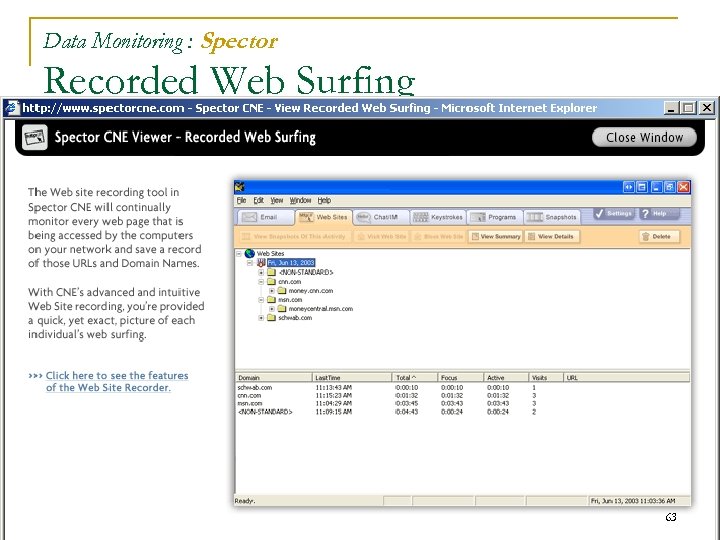
Task: Click the View Summary page icon
Action: pyautogui.click(x=475, y=236)
